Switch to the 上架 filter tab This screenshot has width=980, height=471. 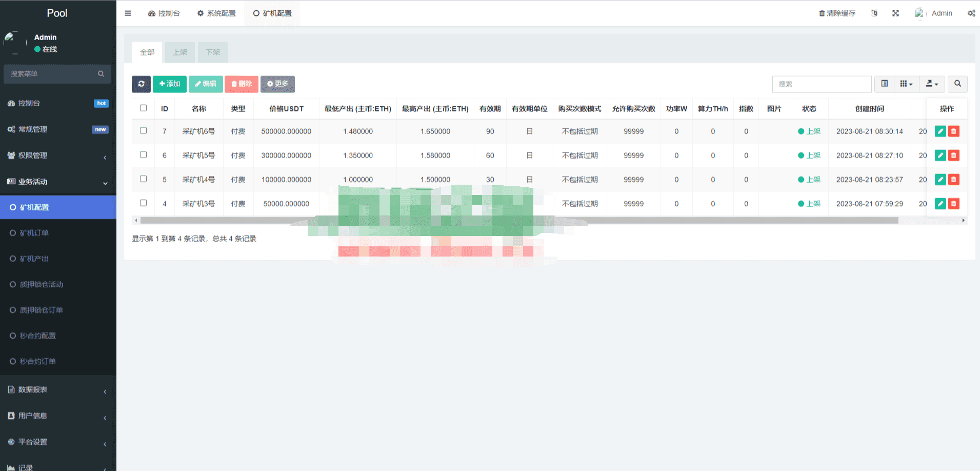(x=180, y=52)
